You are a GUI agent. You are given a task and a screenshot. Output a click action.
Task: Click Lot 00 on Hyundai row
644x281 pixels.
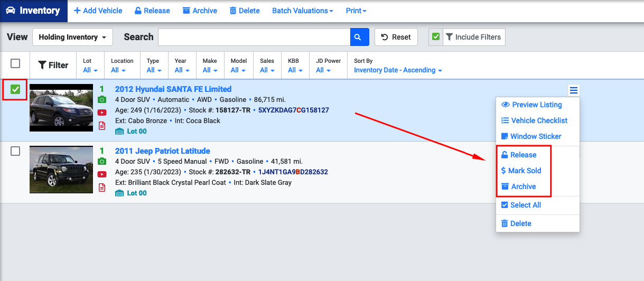click(x=137, y=131)
